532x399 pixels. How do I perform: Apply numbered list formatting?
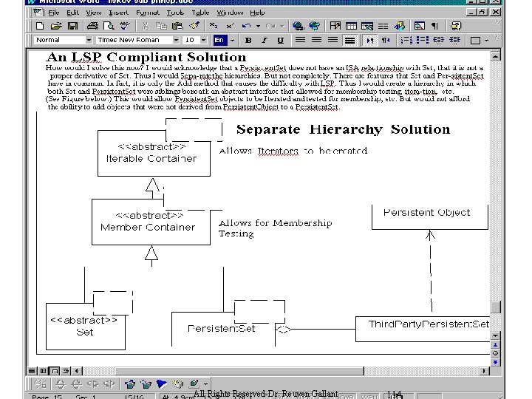406,41
